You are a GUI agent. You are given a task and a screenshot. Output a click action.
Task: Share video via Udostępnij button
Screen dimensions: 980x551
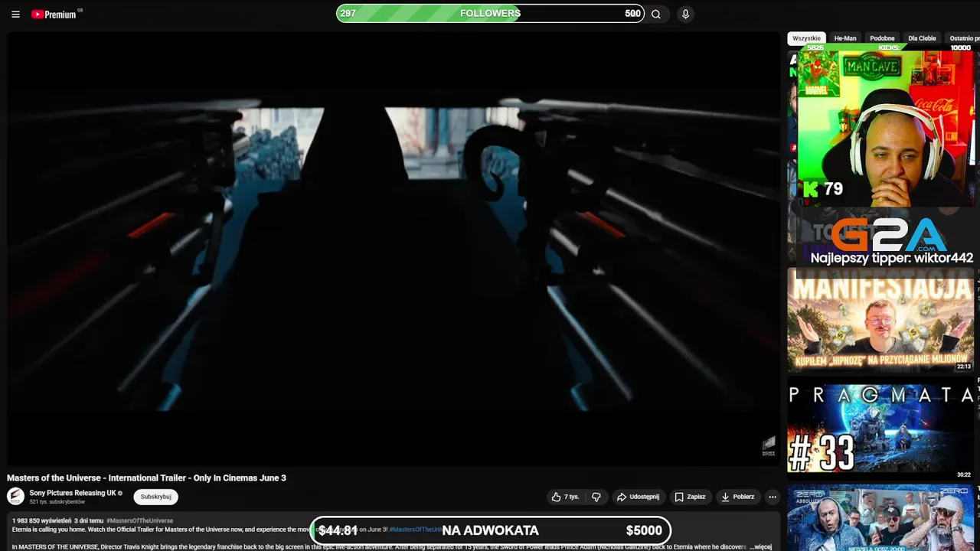point(638,497)
